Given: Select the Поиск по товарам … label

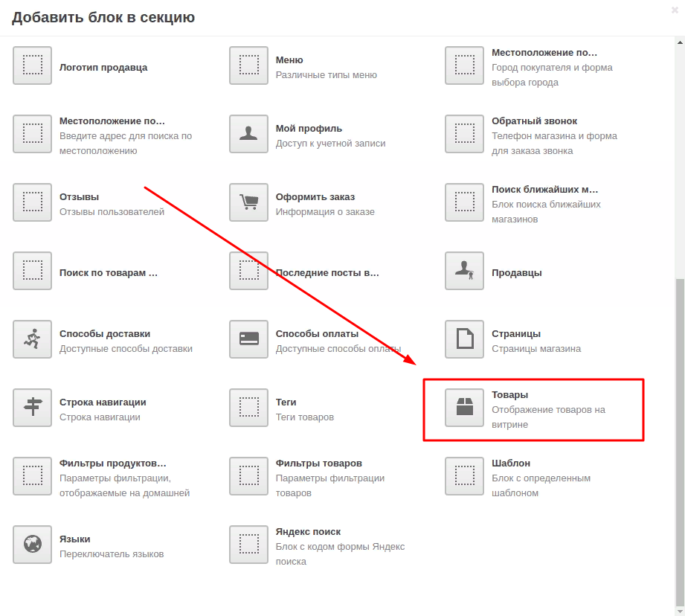Looking at the screenshot, I should [109, 272].
